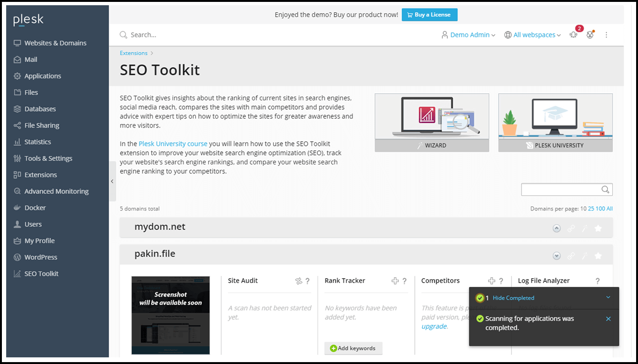Click the WordPress logo icon
Image resolution: width=638 pixels, height=364 pixels.
(18, 257)
